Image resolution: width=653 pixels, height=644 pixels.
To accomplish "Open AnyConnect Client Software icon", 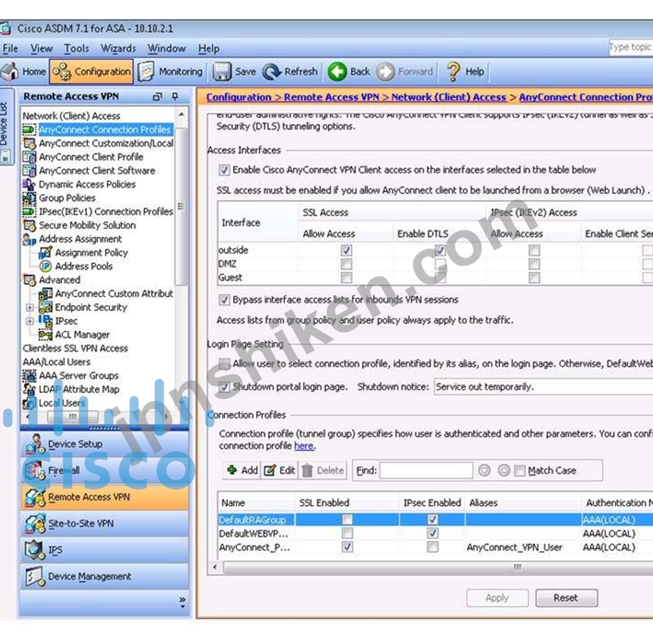I will pos(29,171).
